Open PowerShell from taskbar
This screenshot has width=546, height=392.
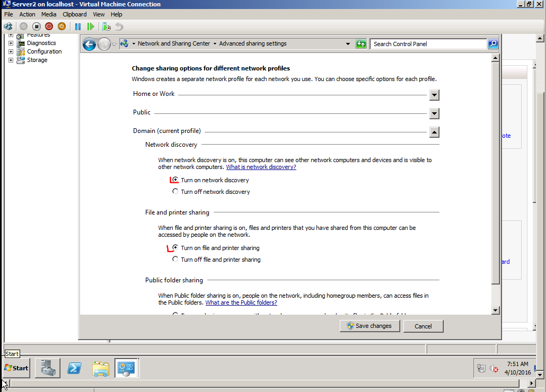point(74,368)
